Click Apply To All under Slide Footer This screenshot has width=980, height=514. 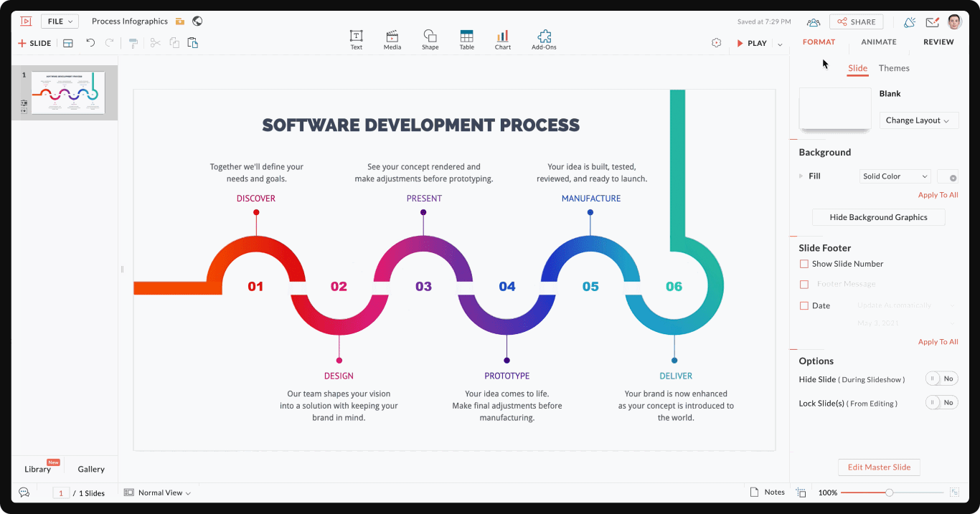click(938, 342)
